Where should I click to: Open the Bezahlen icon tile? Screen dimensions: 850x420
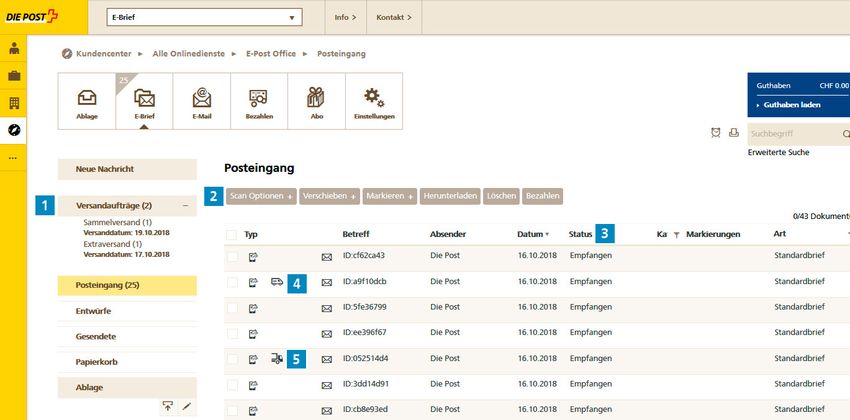tap(259, 102)
